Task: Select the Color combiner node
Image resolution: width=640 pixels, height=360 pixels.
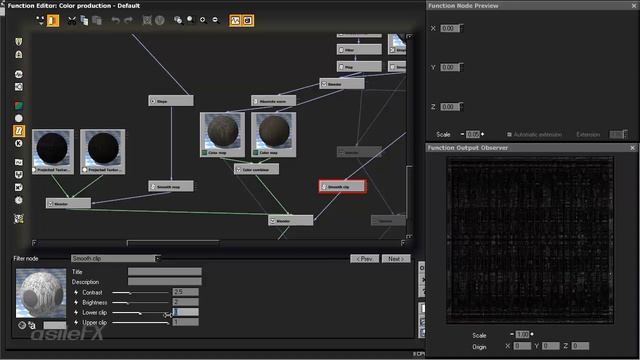Action: coord(257,169)
